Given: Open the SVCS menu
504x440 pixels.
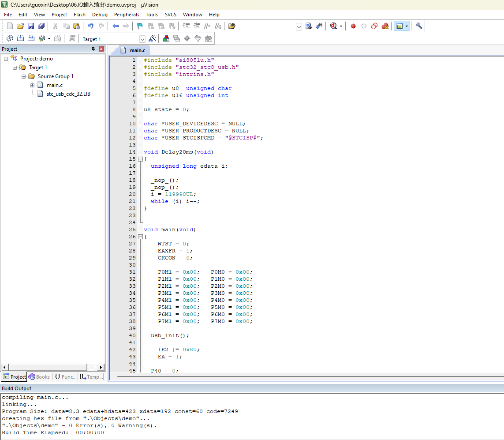Looking at the screenshot, I should (170, 15).
